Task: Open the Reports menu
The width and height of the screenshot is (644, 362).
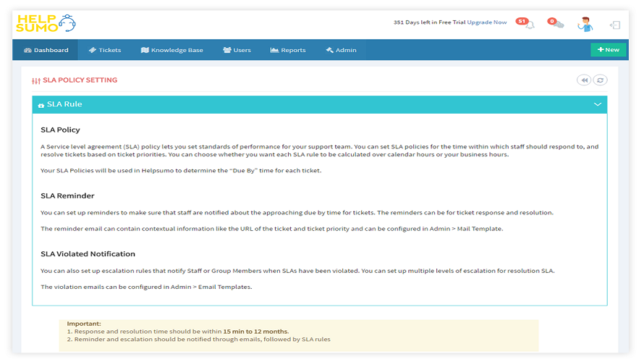Action: 288,50
